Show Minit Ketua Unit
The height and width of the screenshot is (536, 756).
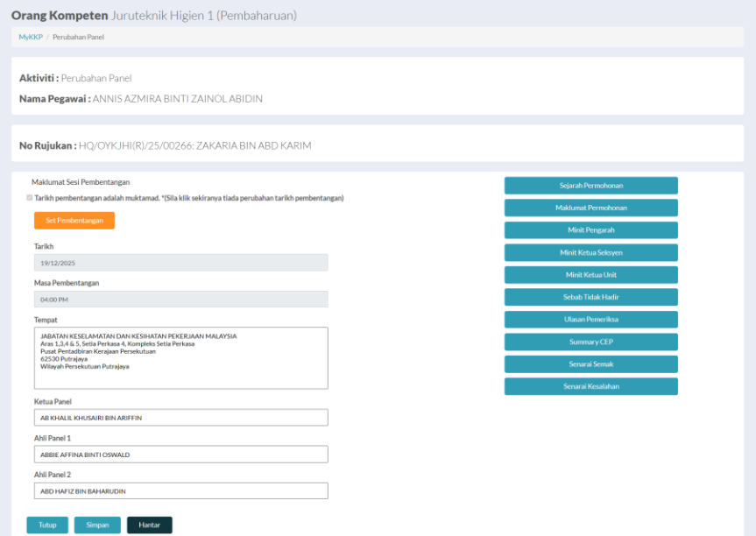[591, 275]
